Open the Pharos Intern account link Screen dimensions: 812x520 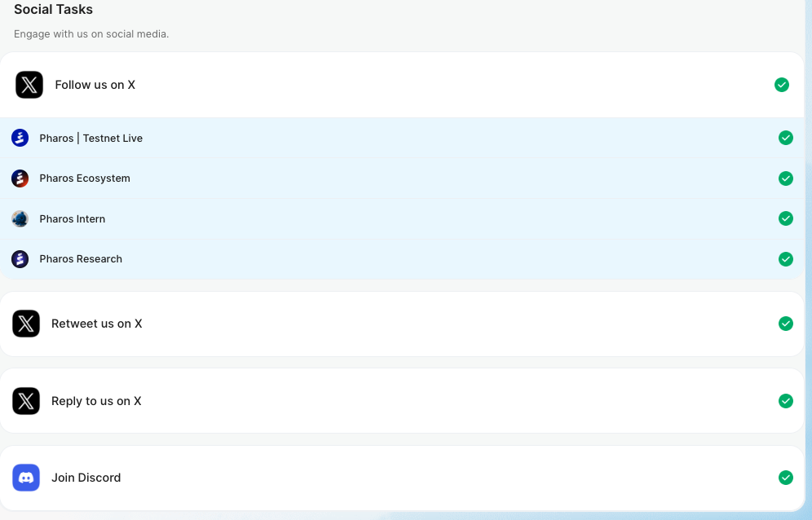click(x=72, y=219)
